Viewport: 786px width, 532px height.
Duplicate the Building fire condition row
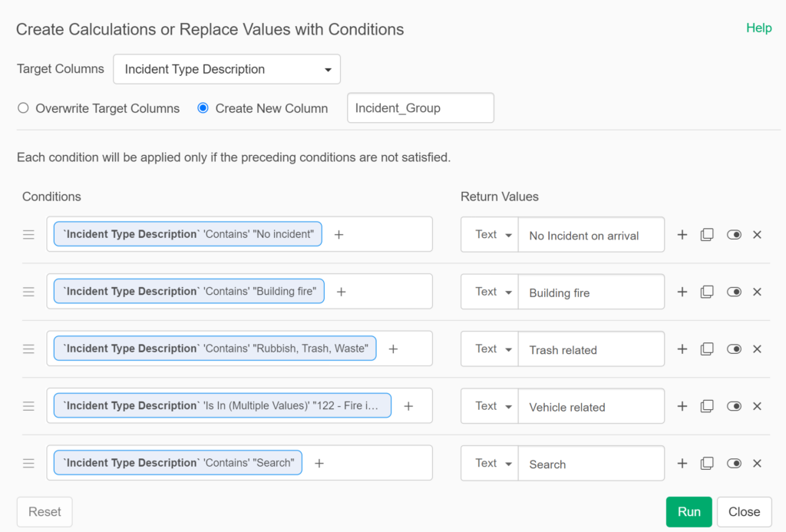(x=707, y=292)
